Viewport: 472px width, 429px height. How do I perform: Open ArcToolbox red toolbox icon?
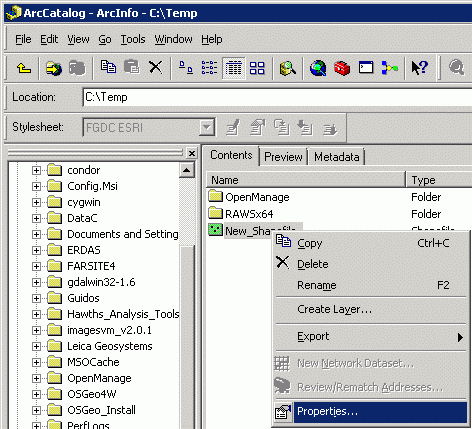(x=342, y=68)
